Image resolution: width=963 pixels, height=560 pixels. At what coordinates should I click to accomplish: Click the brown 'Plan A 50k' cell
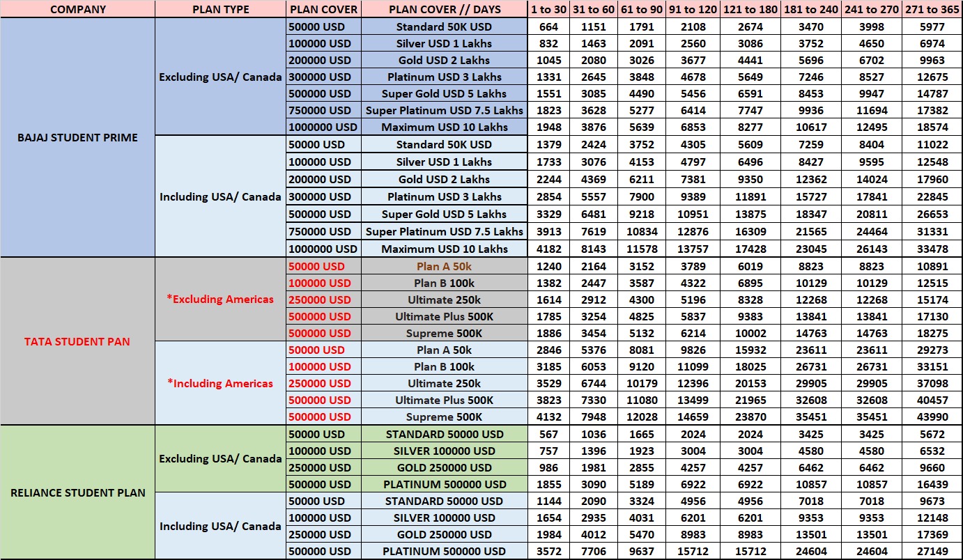coord(444,266)
